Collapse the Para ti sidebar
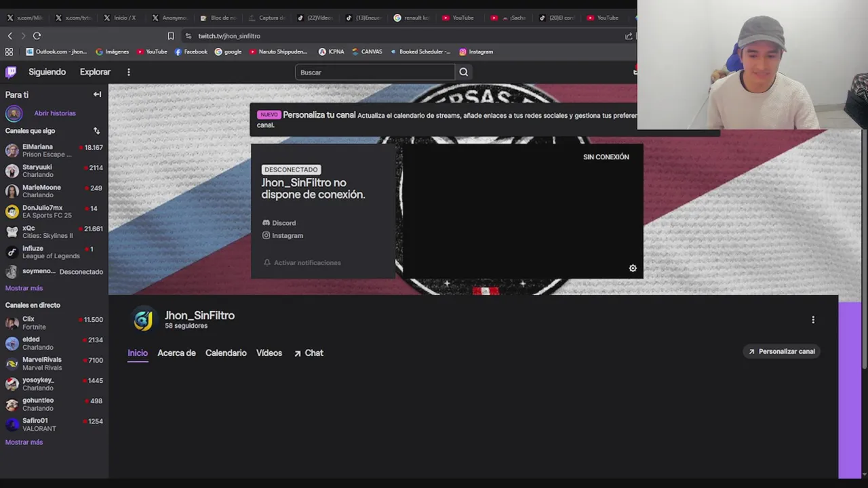The width and height of the screenshot is (868, 488). point(97,95)
